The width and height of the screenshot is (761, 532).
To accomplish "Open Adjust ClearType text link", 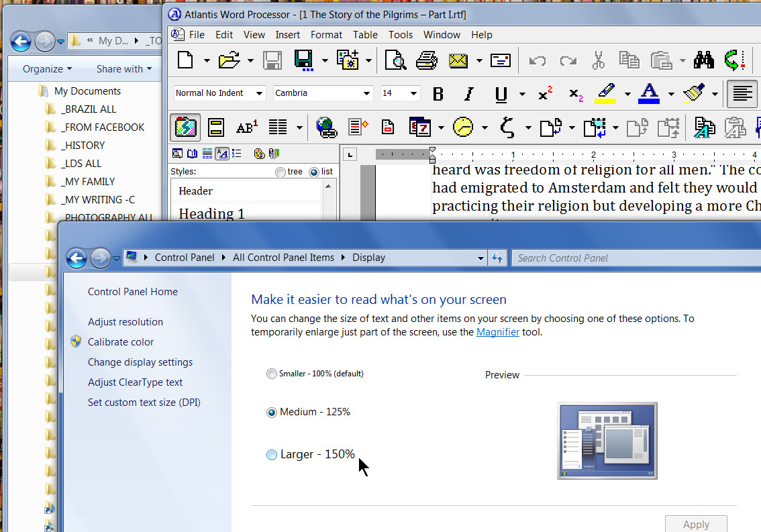I will [x=135, y=382].
